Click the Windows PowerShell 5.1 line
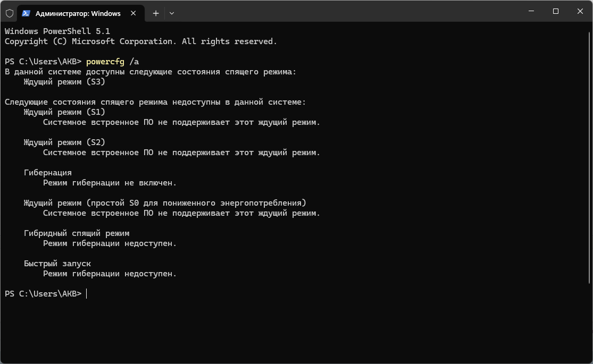 tap(57, 31)
